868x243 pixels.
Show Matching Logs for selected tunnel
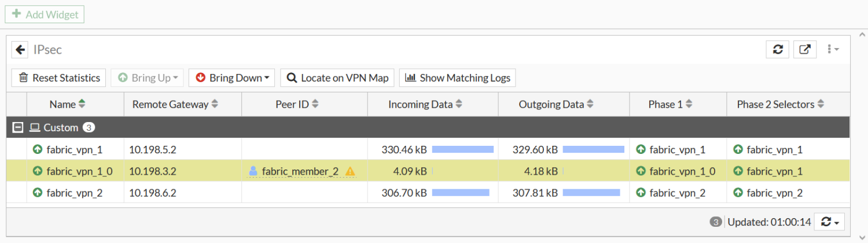(x=457, y=78)
